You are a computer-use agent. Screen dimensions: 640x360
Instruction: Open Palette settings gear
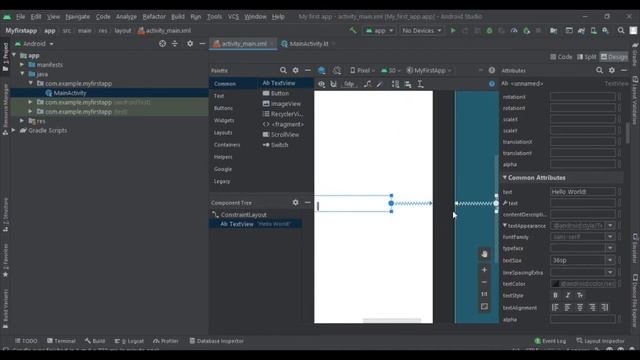point(295,70)
